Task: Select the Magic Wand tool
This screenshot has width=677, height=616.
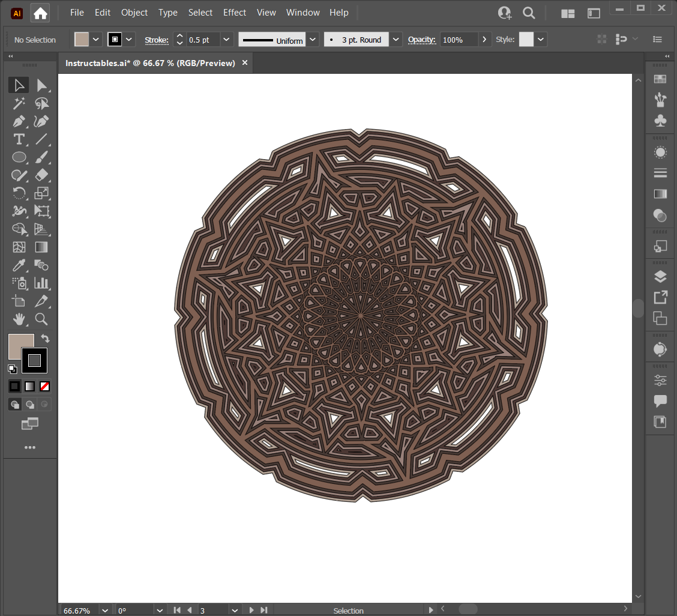Action: (19, 103)
